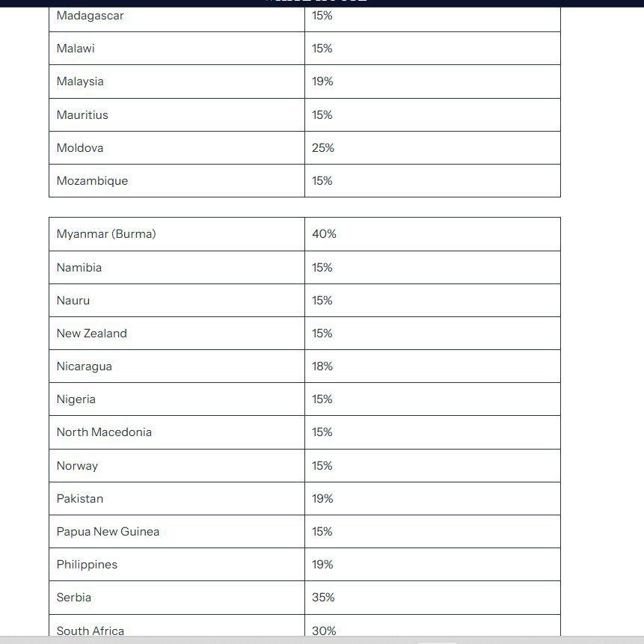The height and width of the screenshot is (644, 644).
Task: Click the Namibia country name
Action: [79, 268]
